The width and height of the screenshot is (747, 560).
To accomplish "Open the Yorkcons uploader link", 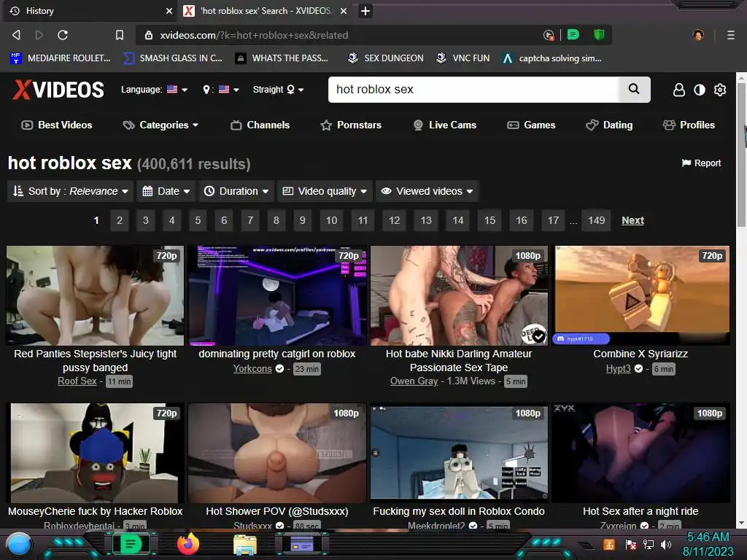I will [252, 368].
